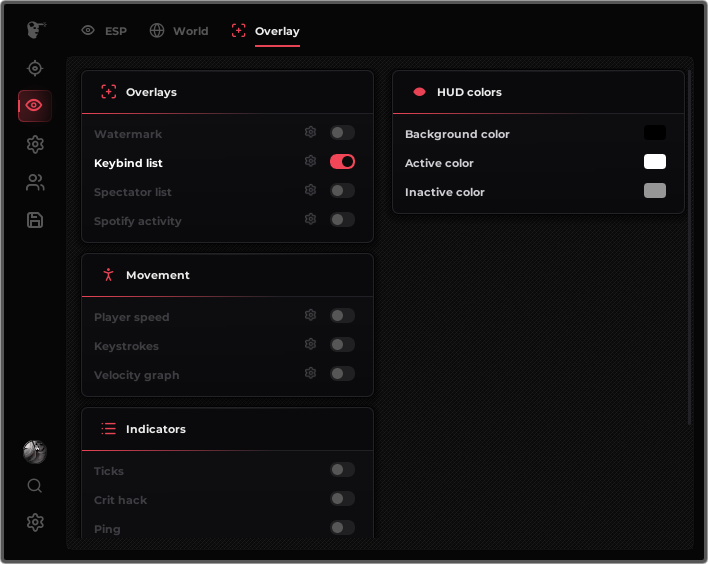Screen dimensions: 708x564
Task: Enable the Player speed toggle
Action: pyautogui.click(x=342, y=316)
